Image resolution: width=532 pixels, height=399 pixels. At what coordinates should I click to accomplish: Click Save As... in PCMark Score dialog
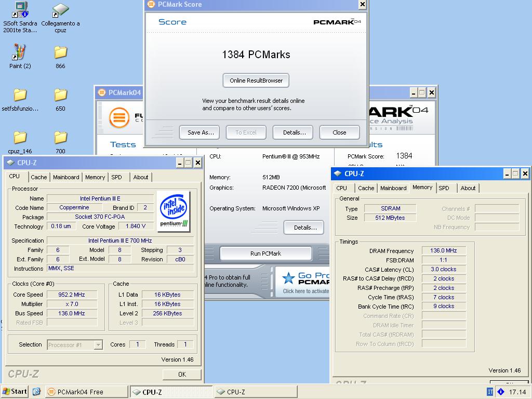201,132
